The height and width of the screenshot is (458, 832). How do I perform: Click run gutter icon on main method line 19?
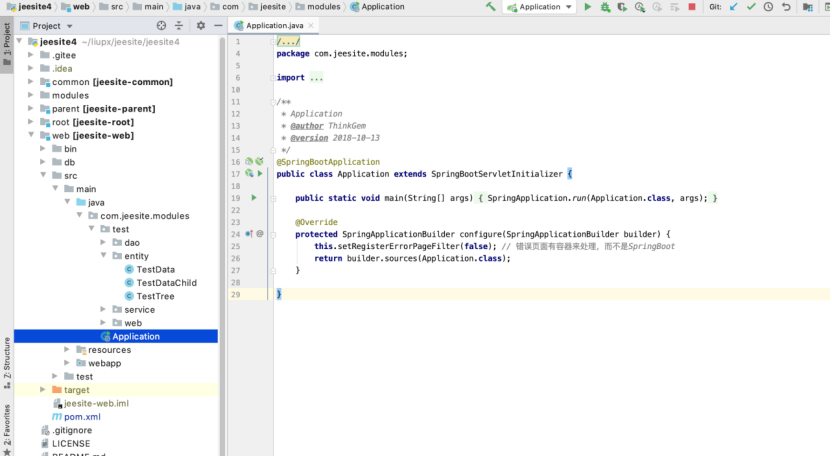point(254,198)
